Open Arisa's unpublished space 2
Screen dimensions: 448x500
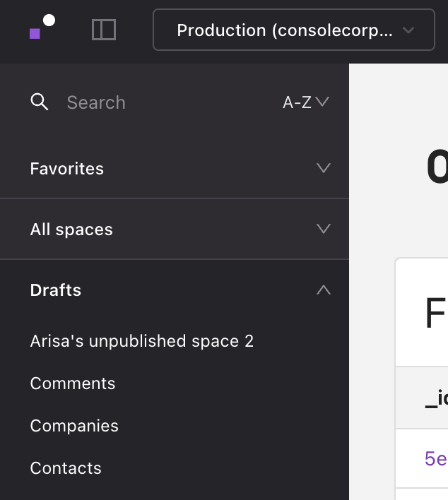coord(142,341)
